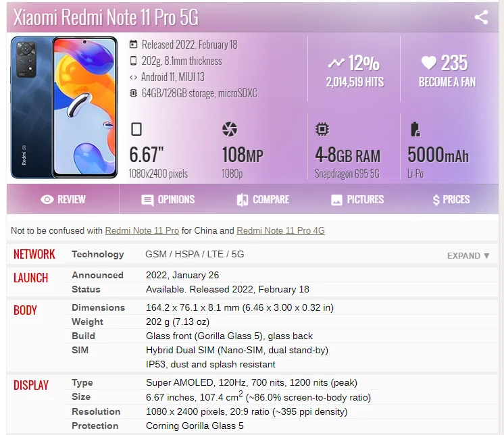The image size is (504, 435).
Task: Click the code brackets icon beside Android 11
Action: 133,77
